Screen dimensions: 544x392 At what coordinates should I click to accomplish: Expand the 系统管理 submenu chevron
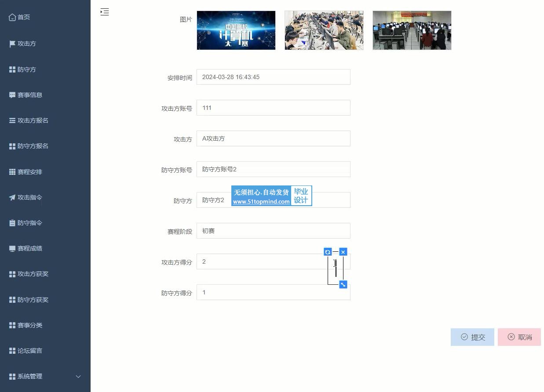point(78,376)
